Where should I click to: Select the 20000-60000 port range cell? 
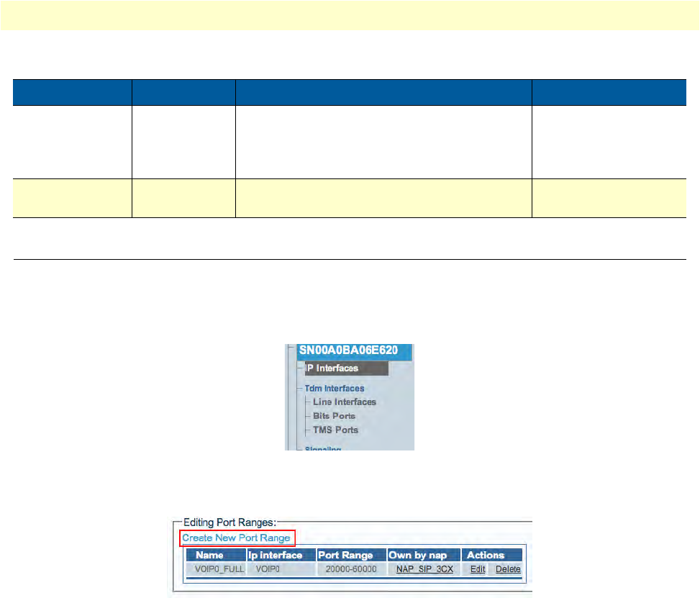coord(350,569)
